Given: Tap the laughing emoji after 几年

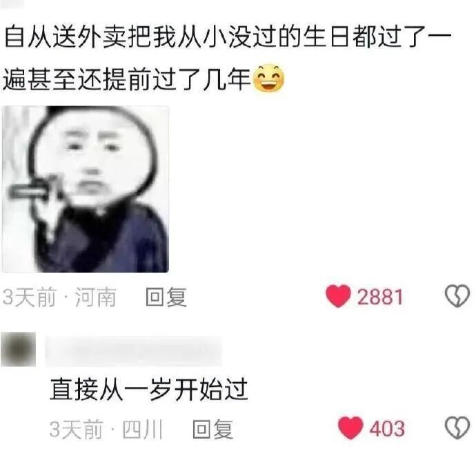Looking at the screenshot, I should coord(268,78).
